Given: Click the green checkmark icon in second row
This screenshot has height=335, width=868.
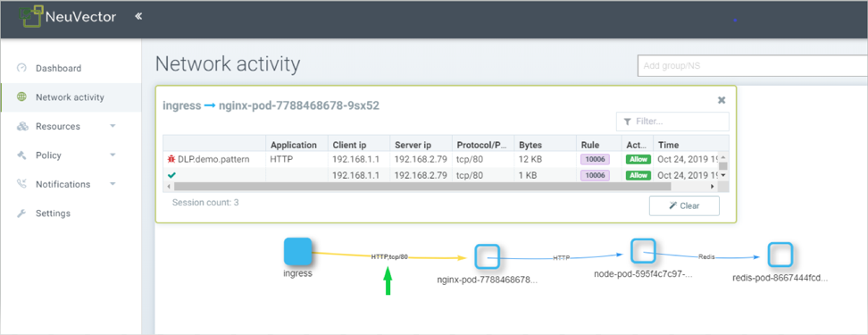Looking at the screenshot, I should 171,175.
